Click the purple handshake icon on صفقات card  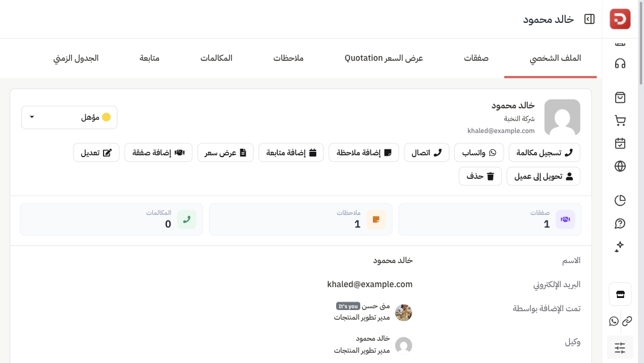[565, 219]
